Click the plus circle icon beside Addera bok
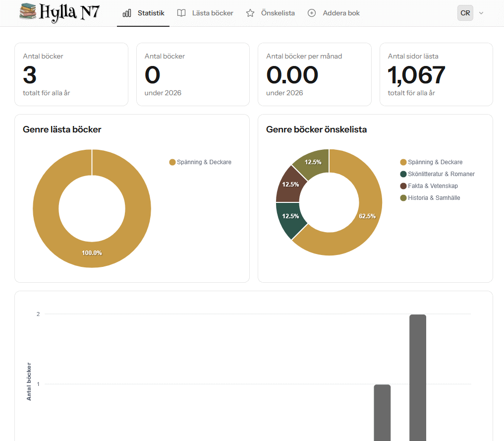This screenshot has width=504, height=441. pos(312,13)
